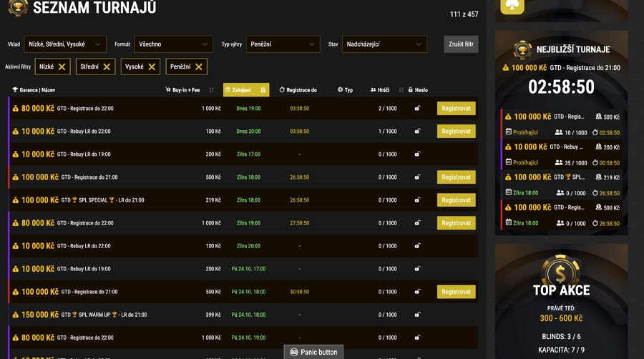The height and width of the screenshot is (359, 644).
Task: Remove the Peněžní active filter chip
Action: pyautogui.click(x=199, y=67)
